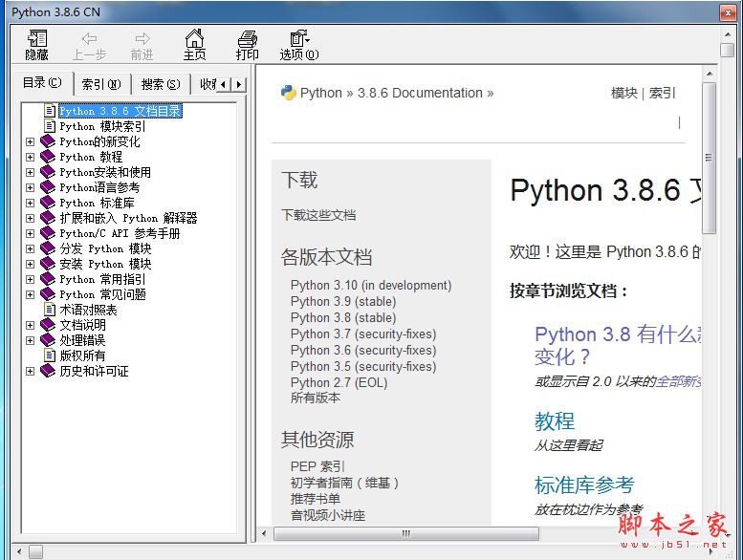The width and height of the screenshot is (743, 560).
Task: Open Python 2.7 (EOL) link
Action: pos(339,382)
